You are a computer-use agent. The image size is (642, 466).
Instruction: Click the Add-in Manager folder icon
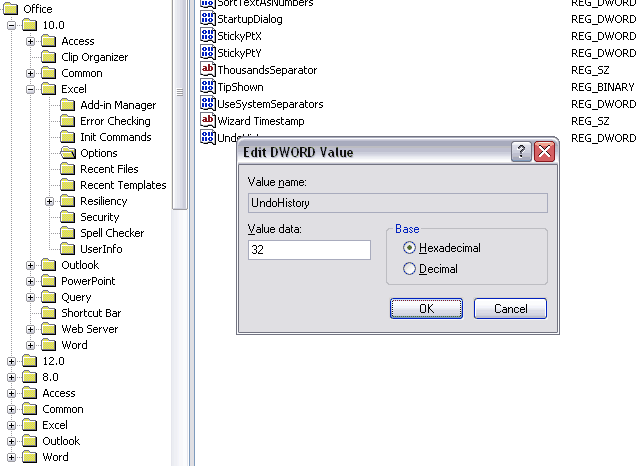(x=68, y=105)
